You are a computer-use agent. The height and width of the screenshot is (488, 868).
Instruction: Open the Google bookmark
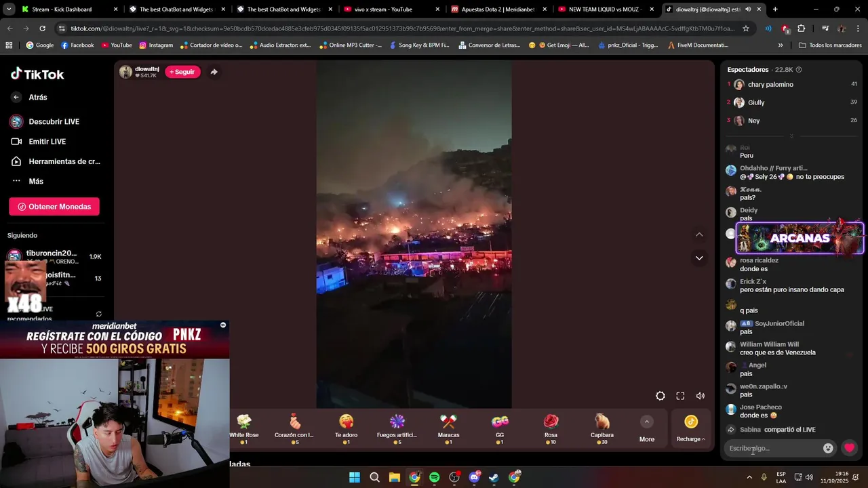[x=40, y=45]
